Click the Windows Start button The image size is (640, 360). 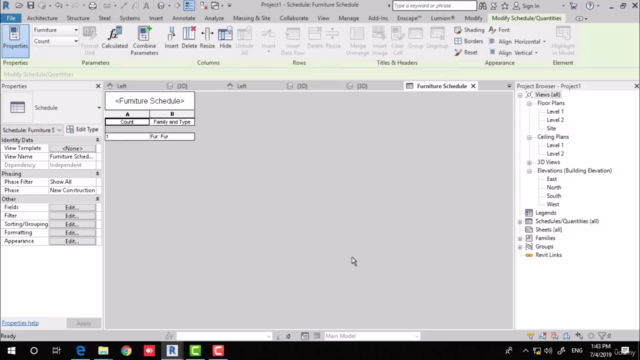11,351
